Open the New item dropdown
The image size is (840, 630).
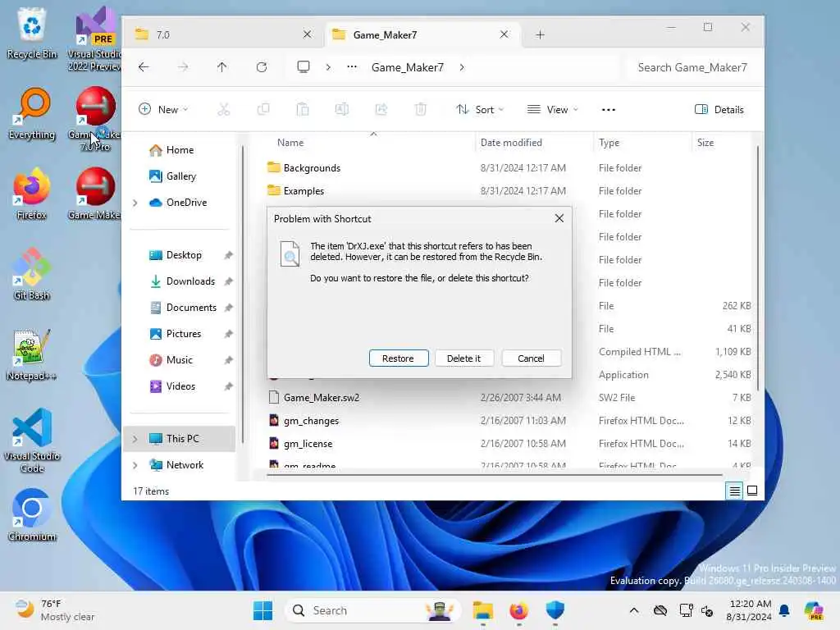[x=163, y=110]
